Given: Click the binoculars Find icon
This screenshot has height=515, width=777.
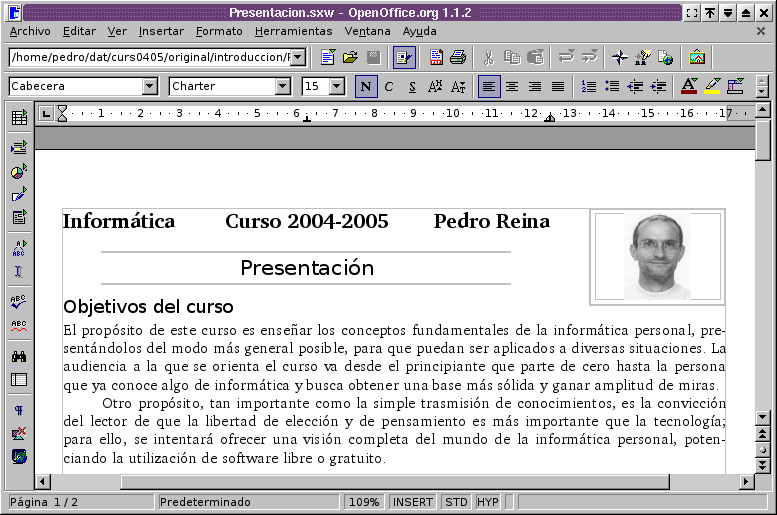Looking at the screenshot, I should [x=19, y=356].
